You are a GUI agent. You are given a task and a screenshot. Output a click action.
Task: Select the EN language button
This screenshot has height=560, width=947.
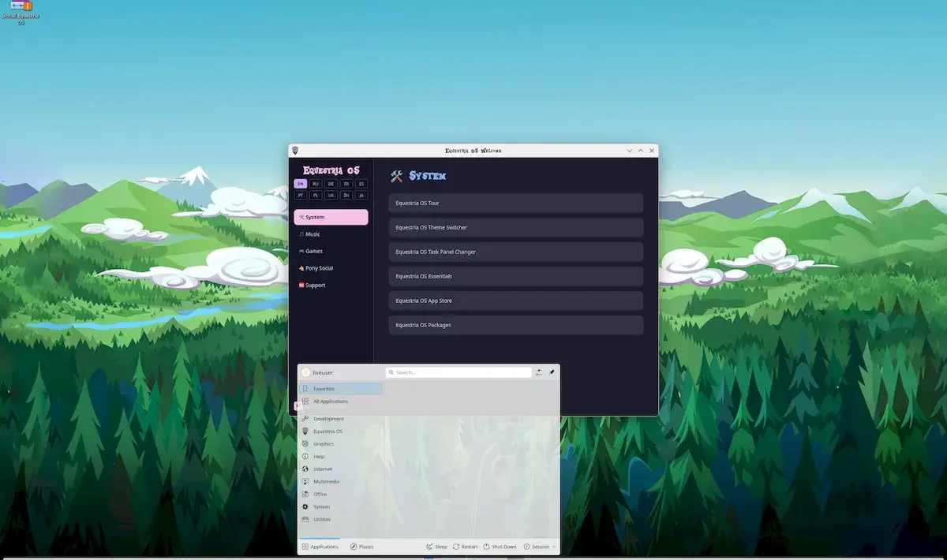(301, 184)
